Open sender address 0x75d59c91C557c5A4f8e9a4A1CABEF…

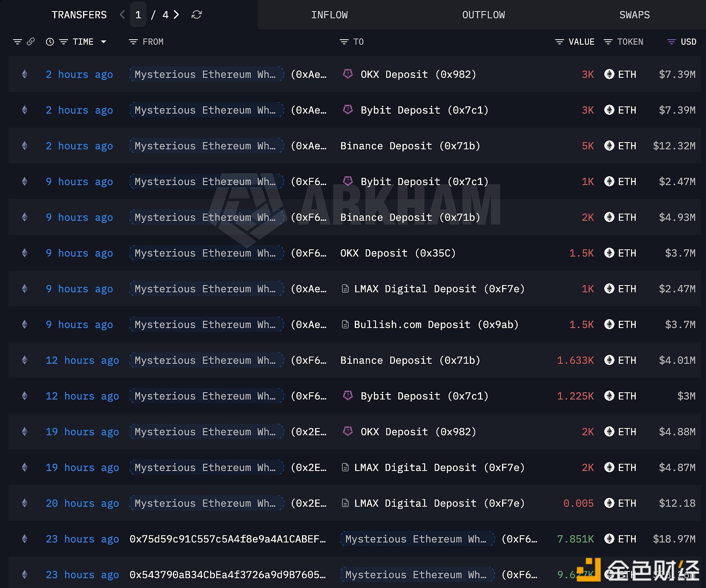coord(227,539)
